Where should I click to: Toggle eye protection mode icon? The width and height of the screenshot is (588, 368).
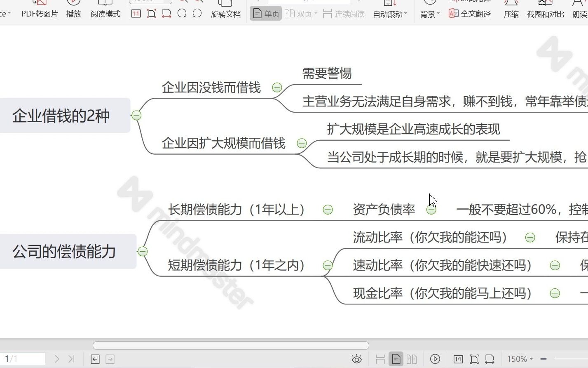[x=357, y=359]
